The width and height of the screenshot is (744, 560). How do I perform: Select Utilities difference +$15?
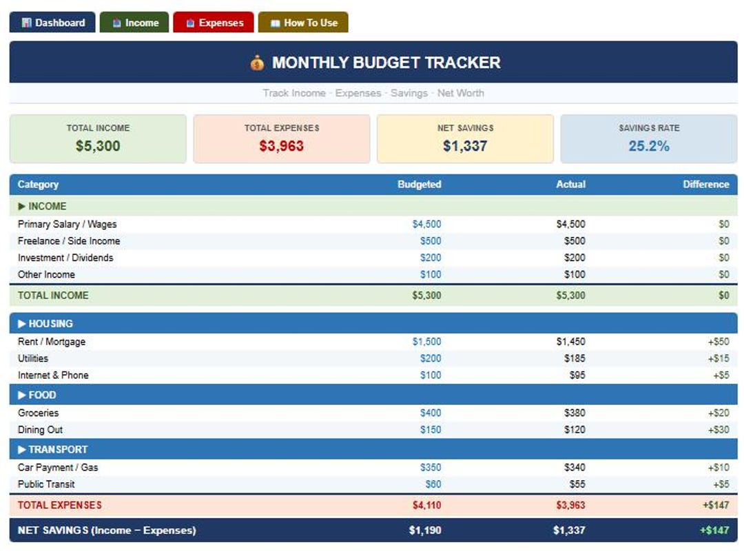tap(719, 358)
